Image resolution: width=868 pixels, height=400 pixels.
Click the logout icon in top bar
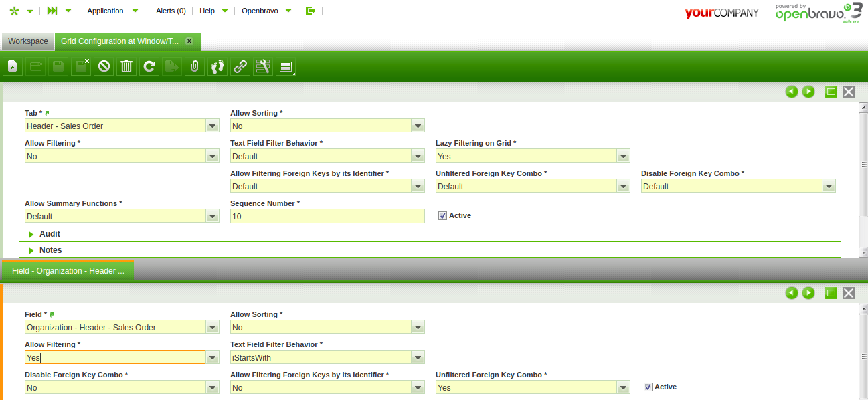(x=310, y=11)
